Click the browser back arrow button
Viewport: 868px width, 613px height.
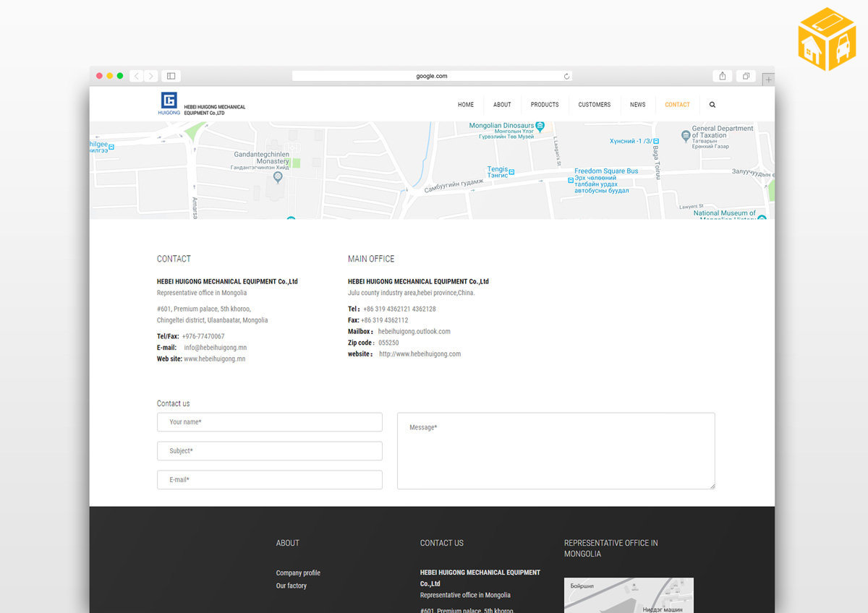[137, 76]
